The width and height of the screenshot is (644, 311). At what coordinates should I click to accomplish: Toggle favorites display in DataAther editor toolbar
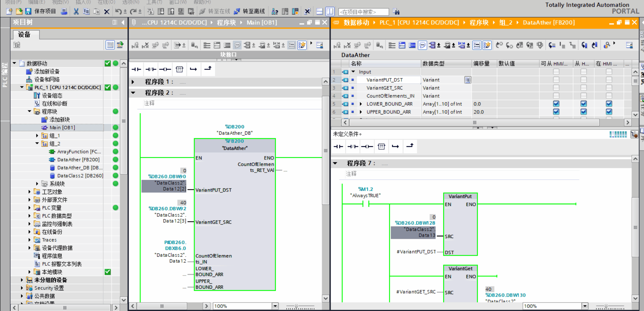coord(487,45)
